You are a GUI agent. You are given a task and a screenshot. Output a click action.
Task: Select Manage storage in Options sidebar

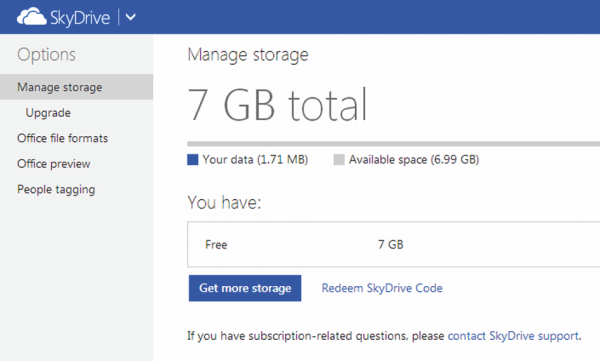(77, 87)
